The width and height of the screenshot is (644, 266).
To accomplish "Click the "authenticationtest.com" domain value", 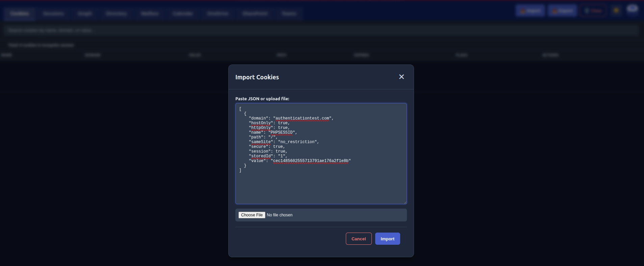I will point(302,118).
